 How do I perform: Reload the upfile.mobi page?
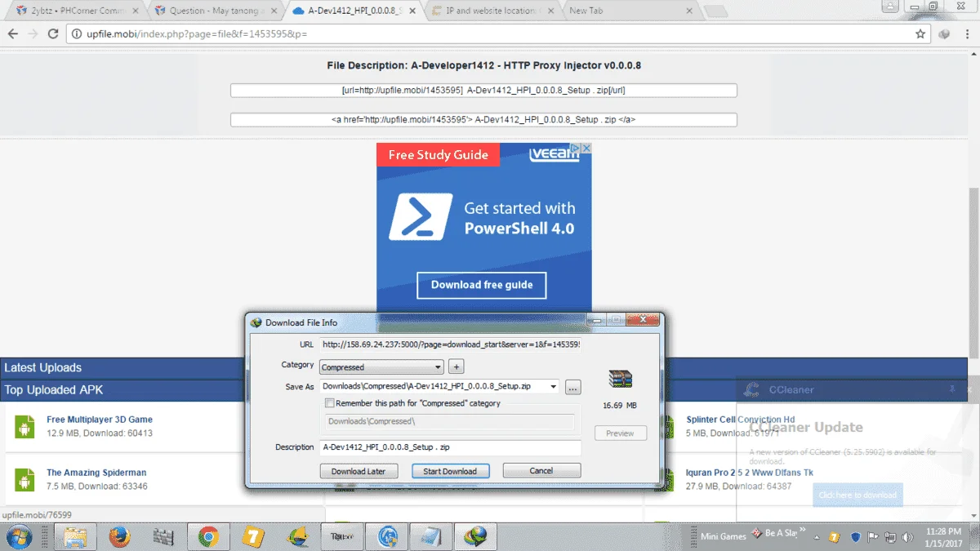click(54, 34)
